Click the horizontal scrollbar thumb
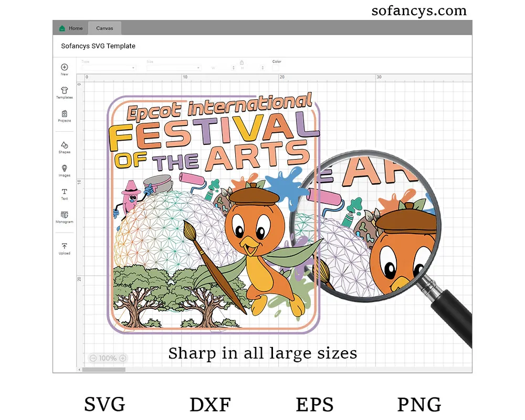525x420 pixels. [x=104, y=370]
